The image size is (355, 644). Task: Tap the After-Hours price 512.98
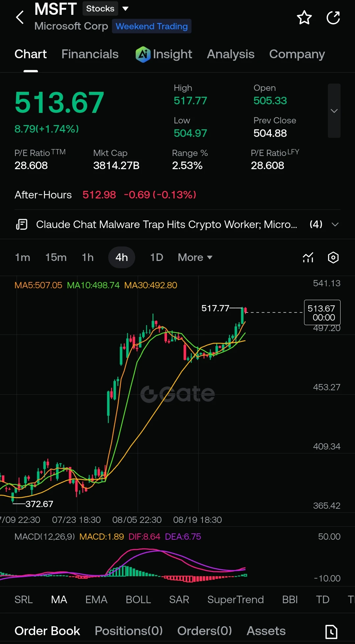pyautogui.click(x=99, y=195)
